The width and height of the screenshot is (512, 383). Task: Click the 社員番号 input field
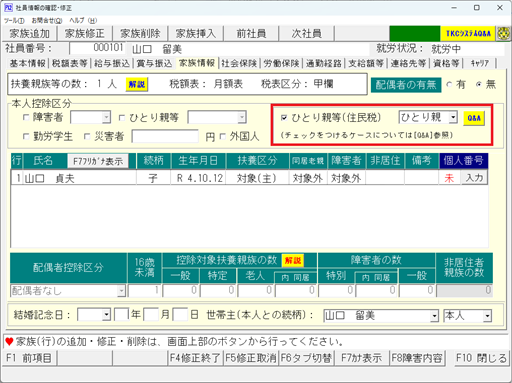[97, 48]
